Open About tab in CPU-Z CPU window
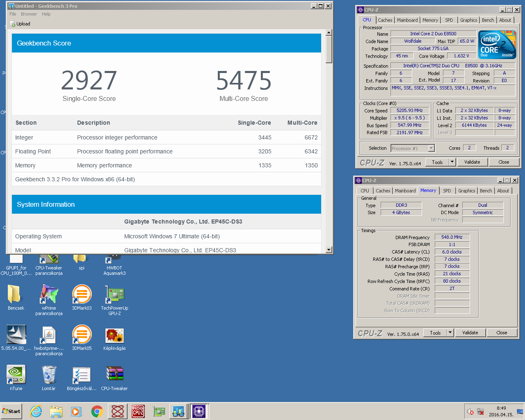The image size is (525, 420). coord(505,20)
